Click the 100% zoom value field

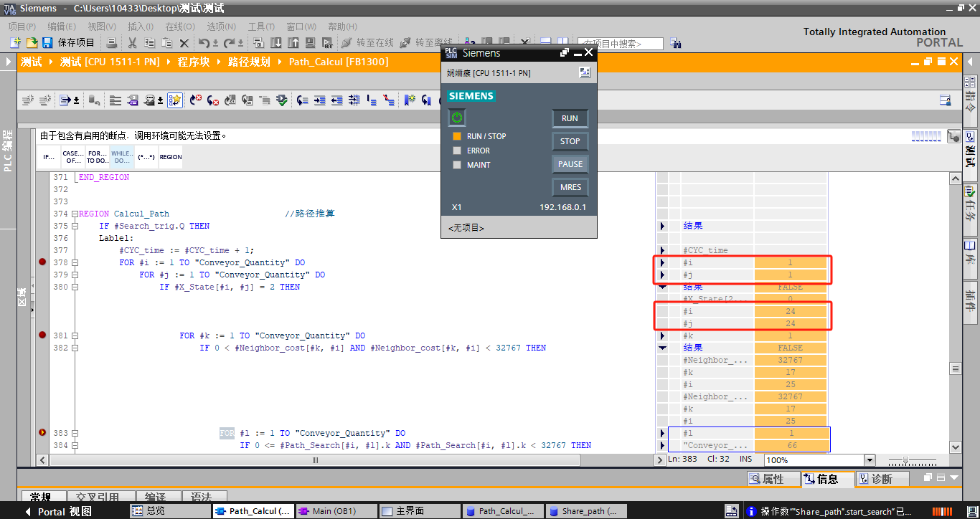[814, 460]
